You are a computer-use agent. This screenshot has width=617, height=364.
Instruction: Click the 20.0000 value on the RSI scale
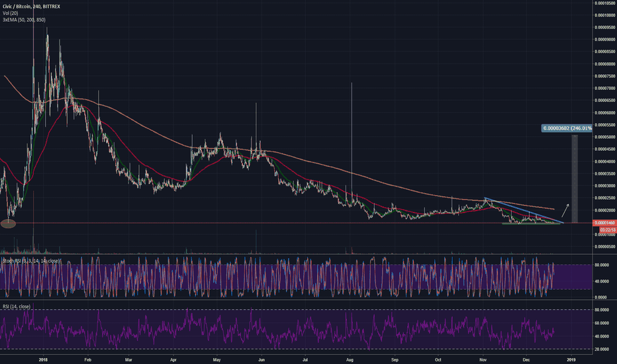point(602,349)
